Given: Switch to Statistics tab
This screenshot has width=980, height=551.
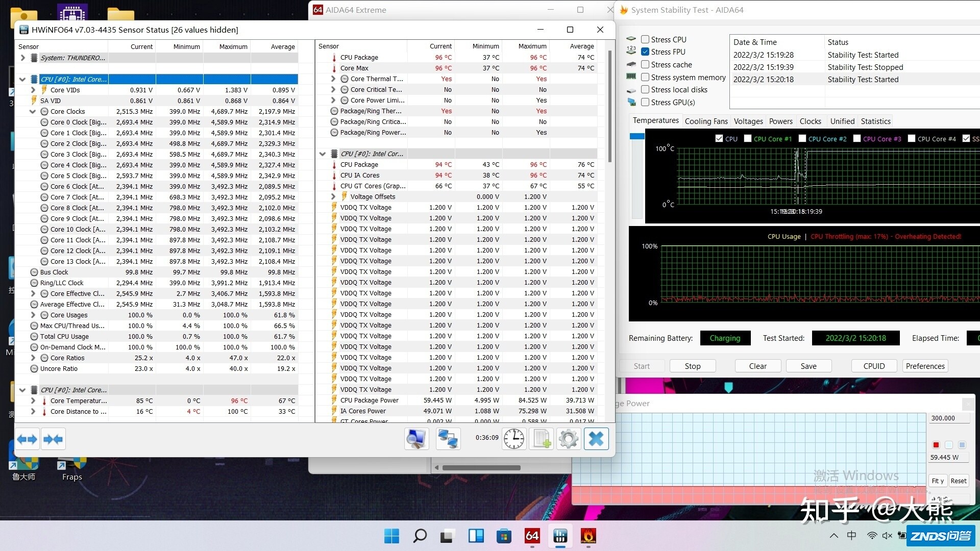Looking at the screenshot, I should pyautogui.click(x=876, y=121).
